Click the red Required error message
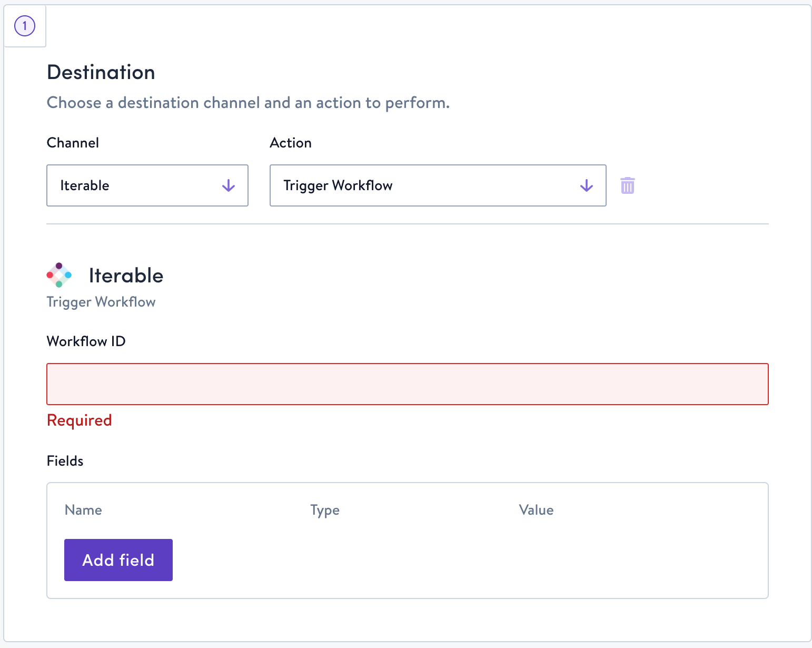This screenshot has height=648, width=812. click(80, 420)
